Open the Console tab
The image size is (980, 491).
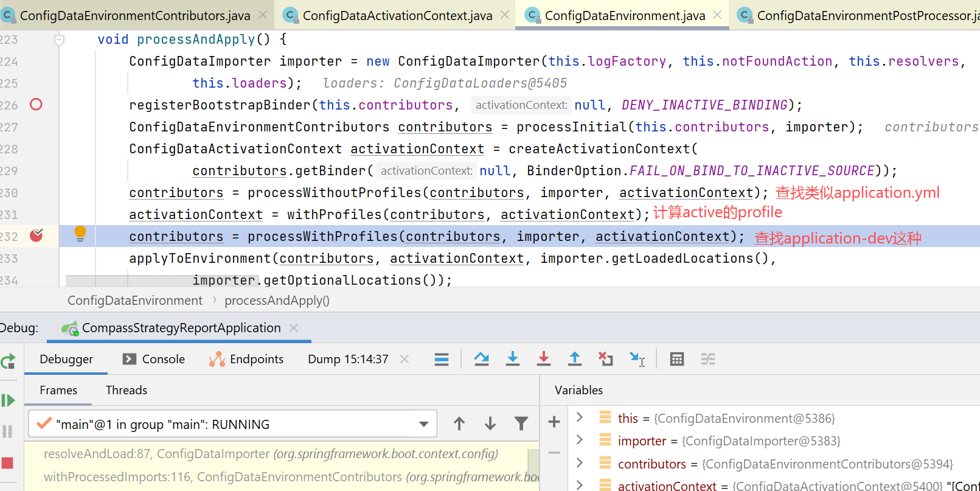pos(154,359)
